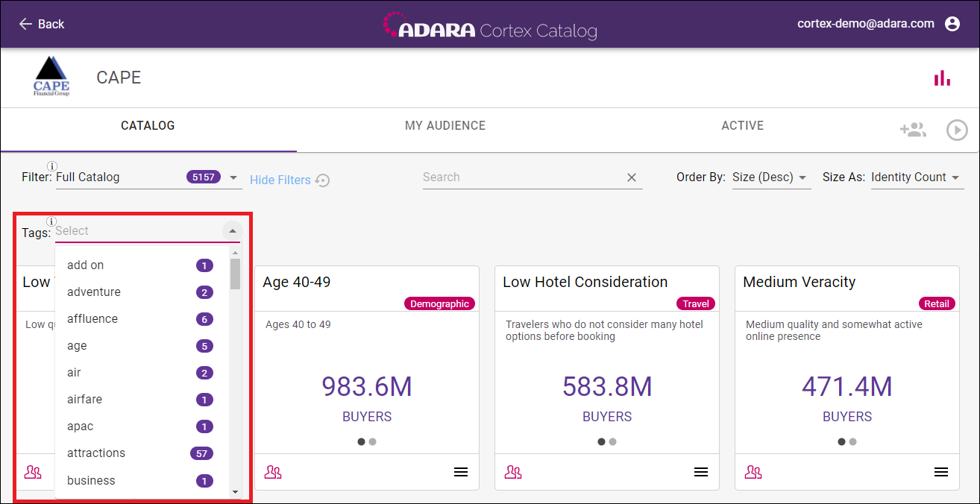Click the tag list scroll-up arrow

coord(235,253)
